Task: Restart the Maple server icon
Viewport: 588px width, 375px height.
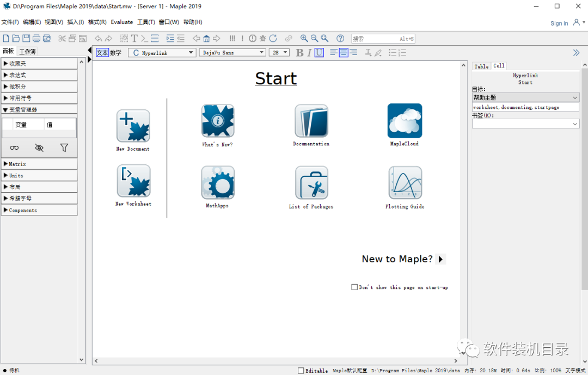Action: click(x=273, y=38)
